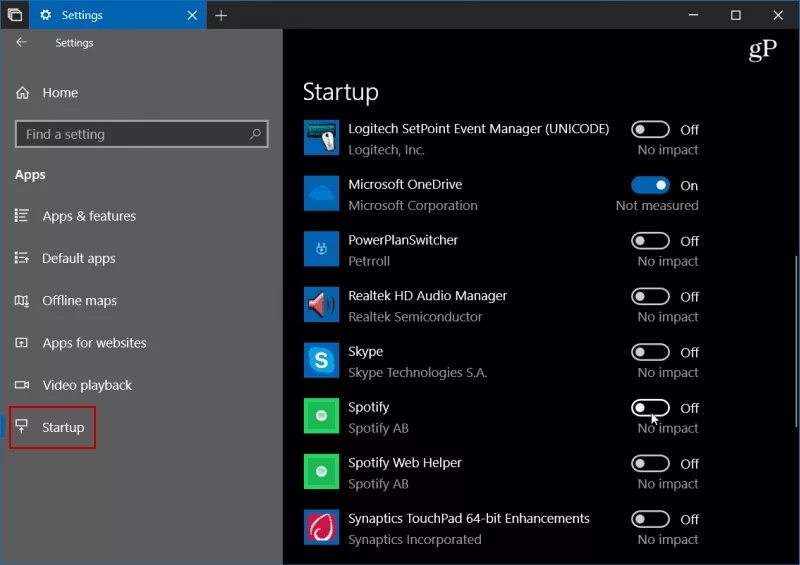Click the Microsoft Corporation publisher text

tap(413, 206)
